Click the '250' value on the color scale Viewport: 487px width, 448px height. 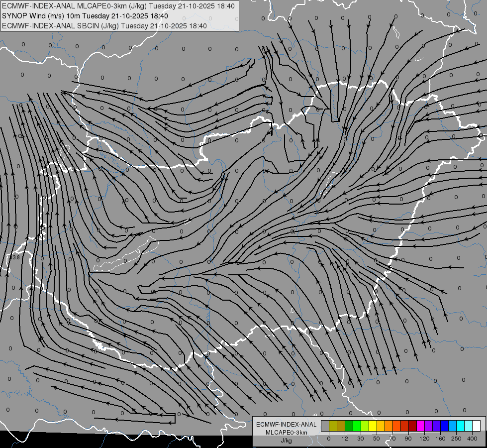click(456, 439)
